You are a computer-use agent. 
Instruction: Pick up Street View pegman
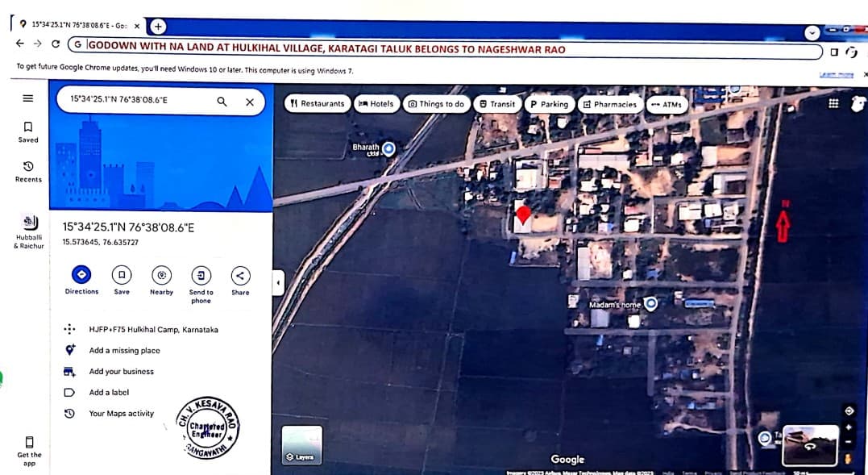click(x=848, y=458)
